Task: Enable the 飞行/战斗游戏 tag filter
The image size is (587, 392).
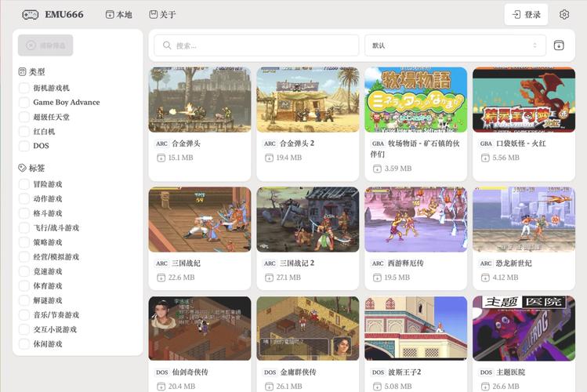Action: click(x=24, y=228)
